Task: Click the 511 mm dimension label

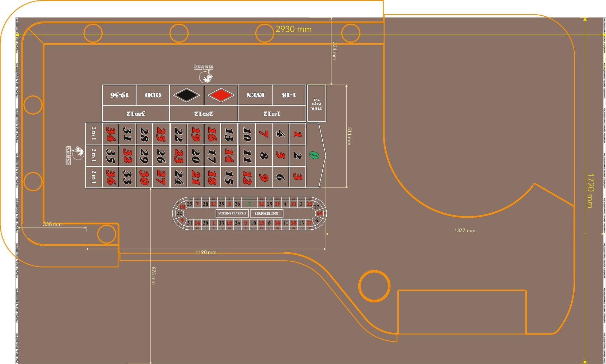Action: 349,136
